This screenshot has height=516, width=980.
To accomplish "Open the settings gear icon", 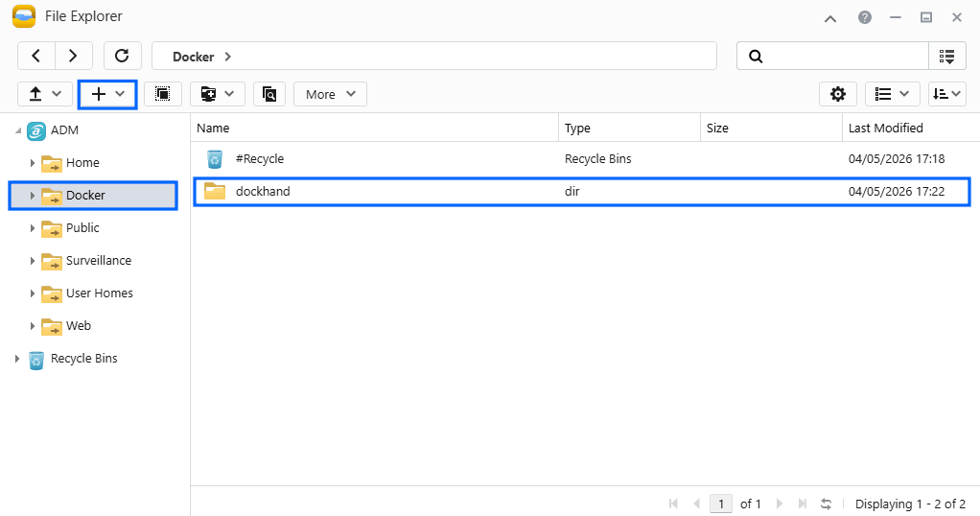I will 838,94.
